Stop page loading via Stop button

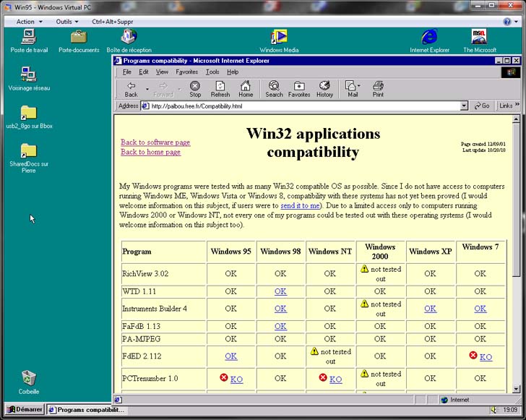tap(195, 90)
